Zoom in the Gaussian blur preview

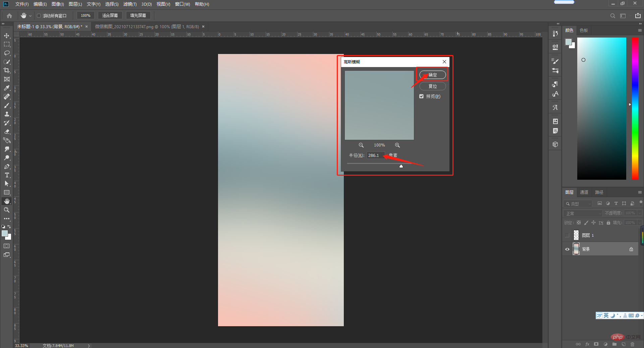click(x=397, y=145)
